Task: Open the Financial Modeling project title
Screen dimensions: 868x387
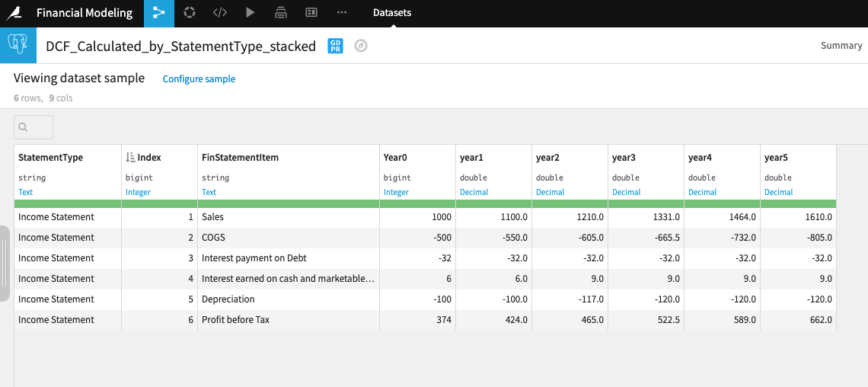Action: (85, 13)
